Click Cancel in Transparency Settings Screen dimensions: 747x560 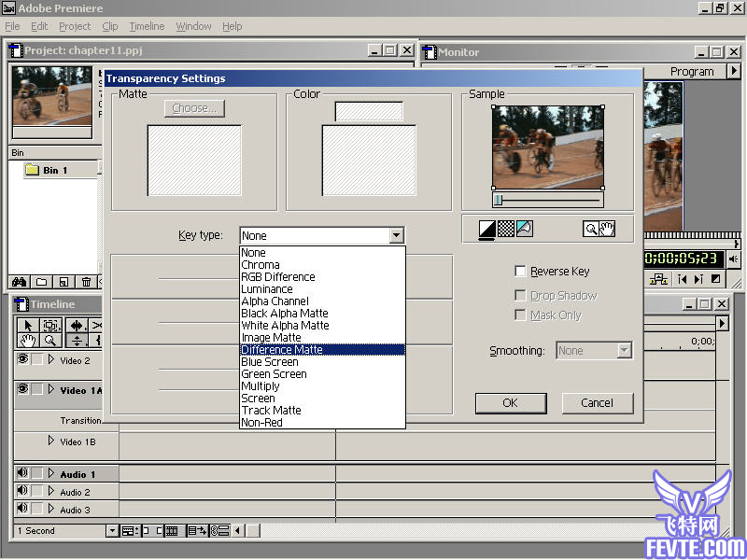pos(598,403)
